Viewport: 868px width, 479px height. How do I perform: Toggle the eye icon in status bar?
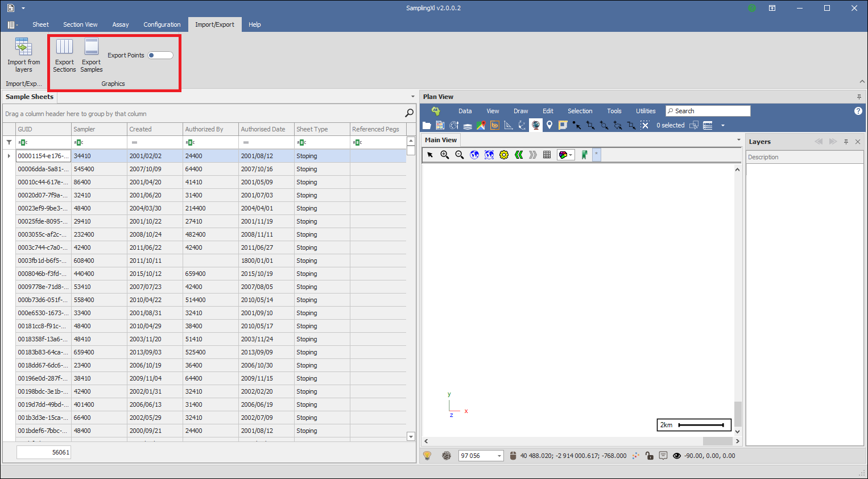click(x=677, y=456)
